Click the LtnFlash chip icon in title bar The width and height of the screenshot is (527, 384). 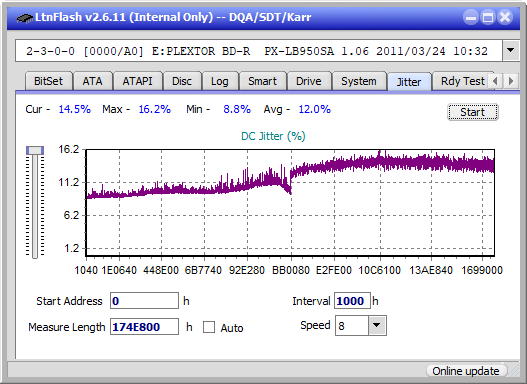pyautogui.click(x=25, y=17)
